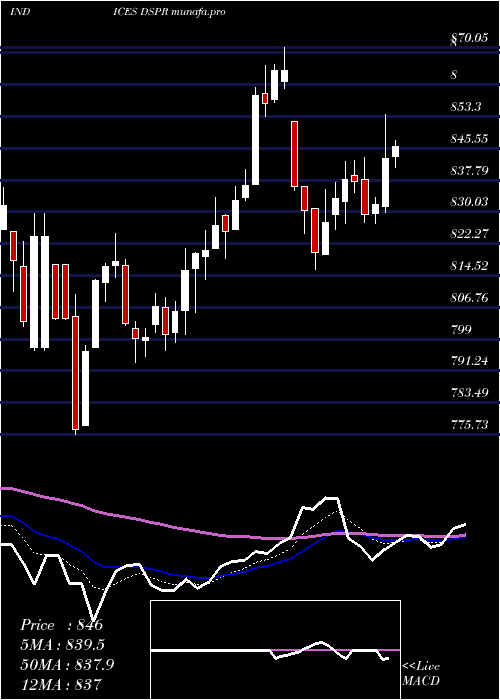Screen dimensions: 500x700
Task: Click the 853.3 price axis label
Action: [466, 107]
